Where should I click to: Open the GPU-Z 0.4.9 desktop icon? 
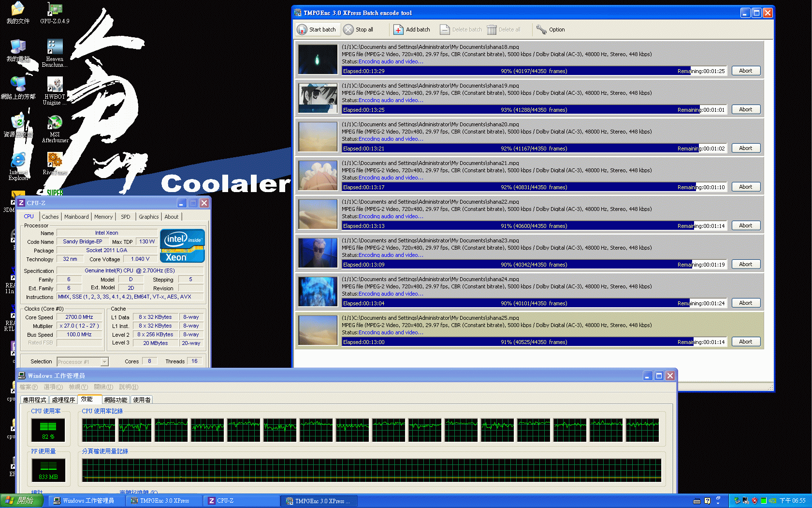55,13
